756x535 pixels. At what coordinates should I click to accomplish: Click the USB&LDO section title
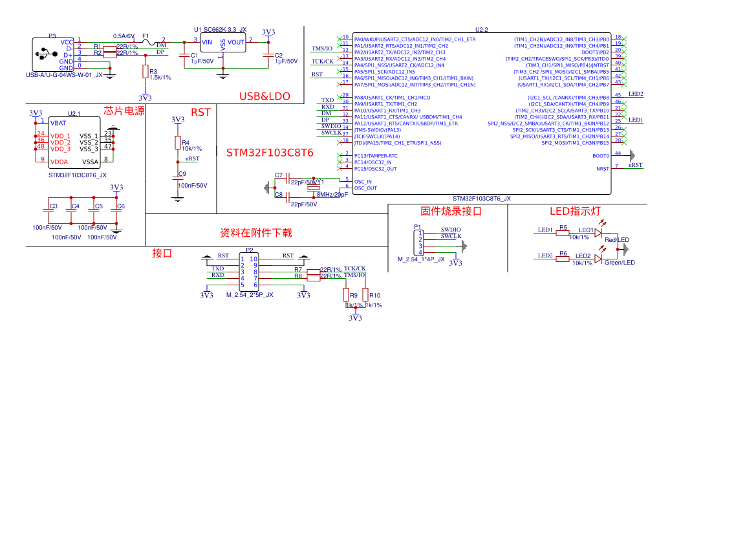(265, 96)
